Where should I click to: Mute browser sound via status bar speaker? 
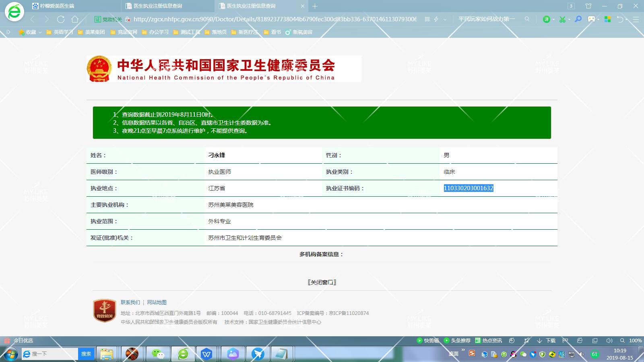tap(609, 341)
